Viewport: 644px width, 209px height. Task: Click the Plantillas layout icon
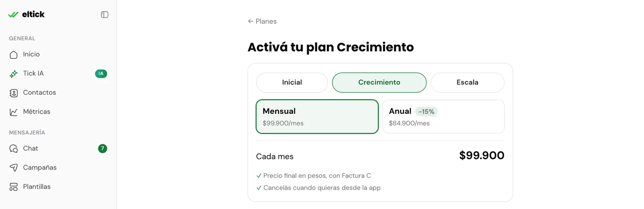pyautogui.click(x=14, y=187)
